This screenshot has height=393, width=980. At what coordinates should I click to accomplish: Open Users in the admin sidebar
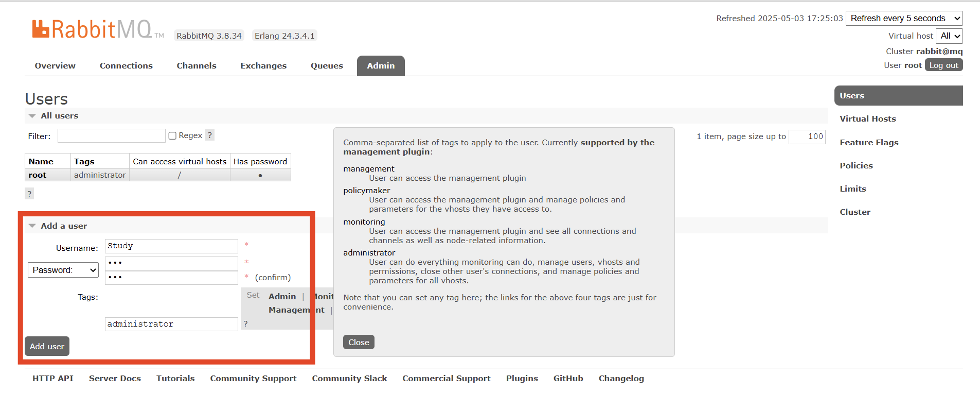pos(898,95)
